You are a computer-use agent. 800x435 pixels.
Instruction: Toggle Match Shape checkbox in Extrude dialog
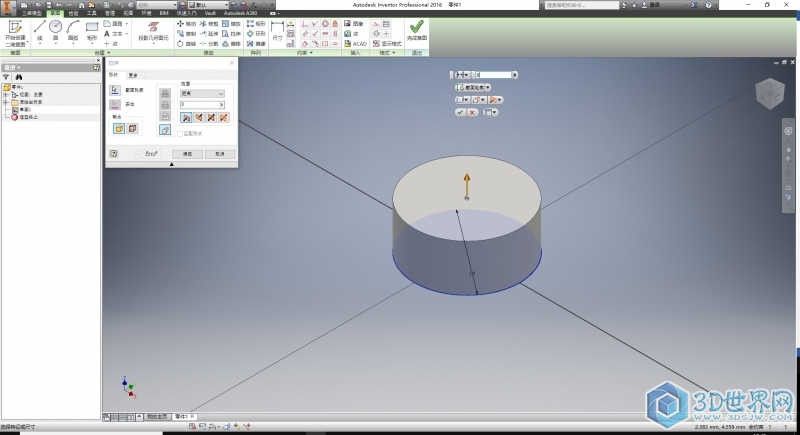tap(180, 134)
